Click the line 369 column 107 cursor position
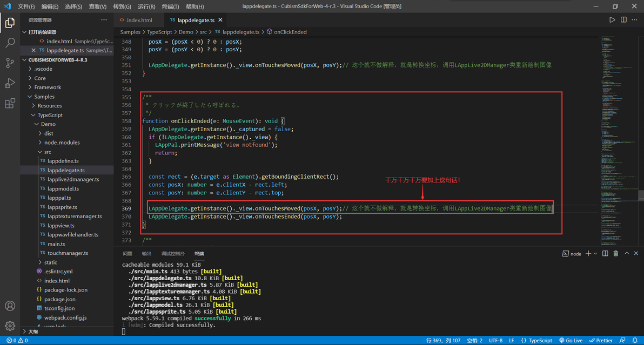The height and width of the screenshot is (345, 644). tap(443, 341)
